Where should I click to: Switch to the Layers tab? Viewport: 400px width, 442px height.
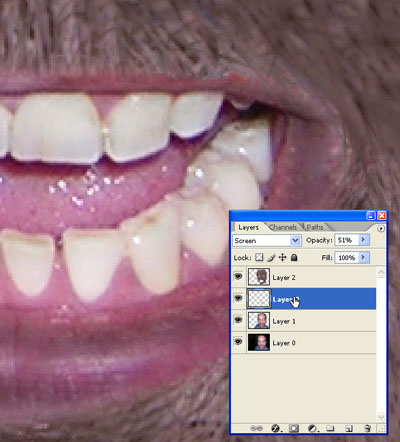(249, 227)
